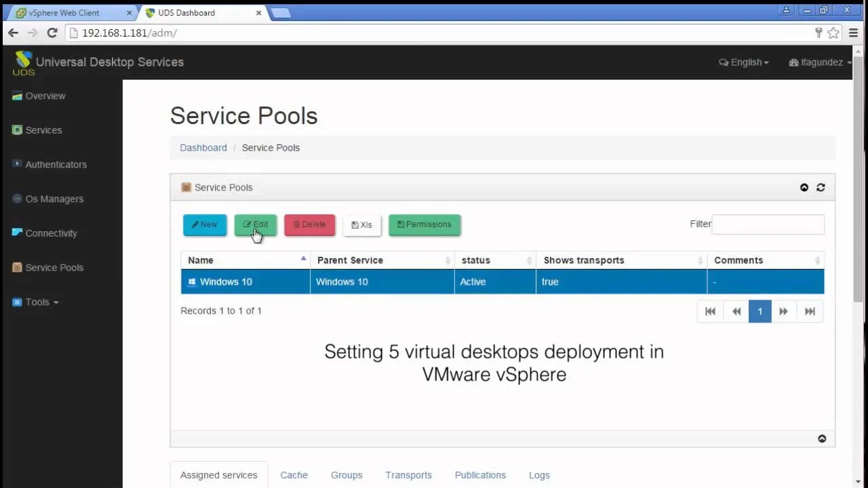Sort the table by Shows transports column
The height and width of the screenshot is (488, 868).
(621, 260)
